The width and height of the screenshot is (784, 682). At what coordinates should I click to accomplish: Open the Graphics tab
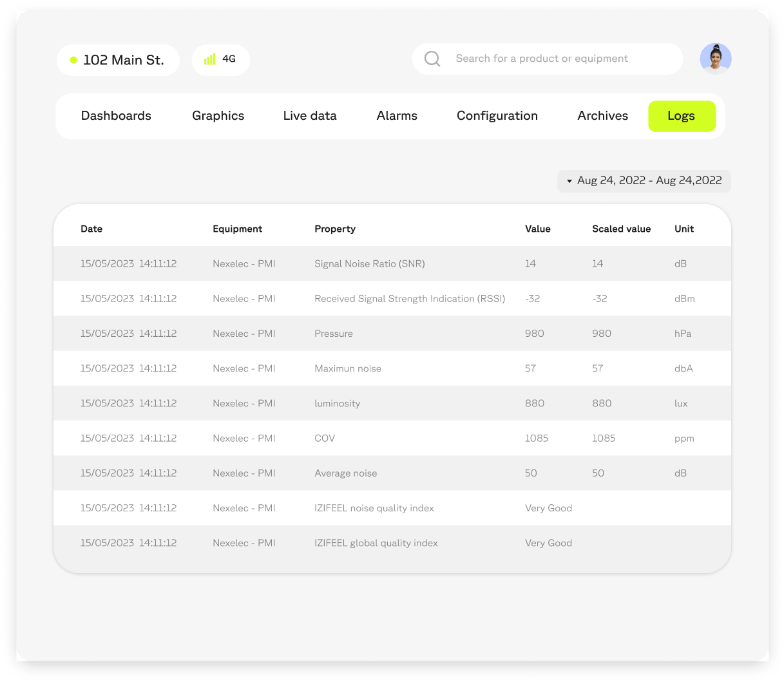218,116
